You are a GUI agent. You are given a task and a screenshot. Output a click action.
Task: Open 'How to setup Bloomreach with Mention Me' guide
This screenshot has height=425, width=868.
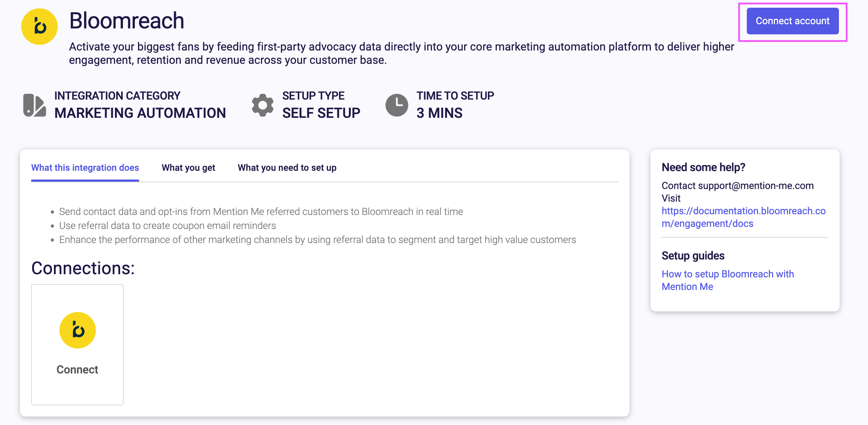[728, 280]
